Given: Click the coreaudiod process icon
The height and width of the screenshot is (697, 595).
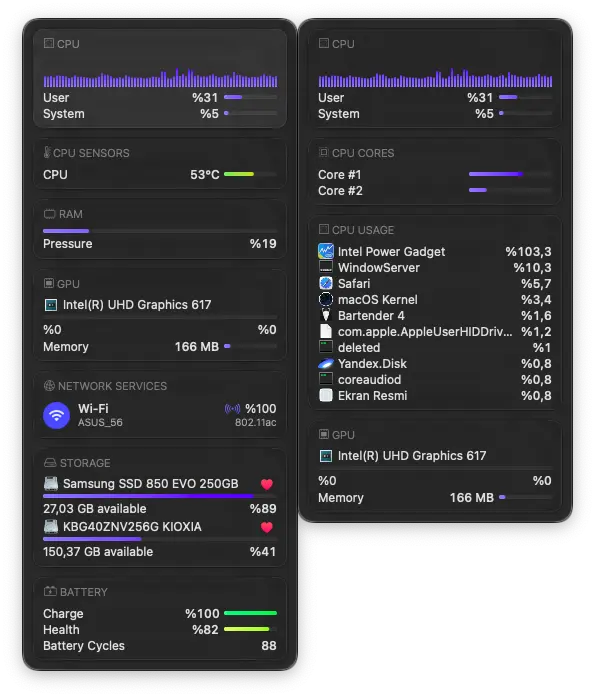Looking at the screenshot, I should [326, 379].
